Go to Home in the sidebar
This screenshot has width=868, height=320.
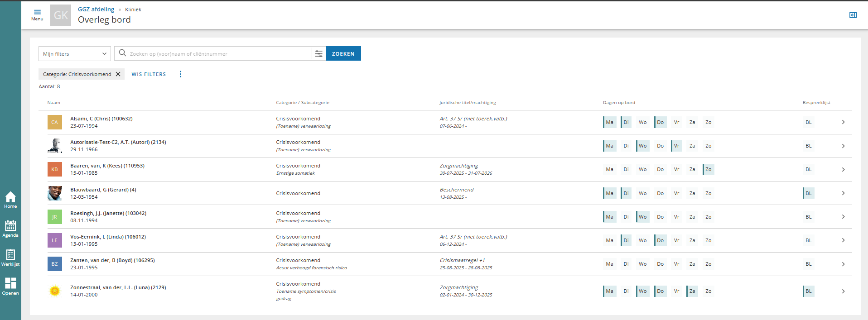tap(10, 200)
